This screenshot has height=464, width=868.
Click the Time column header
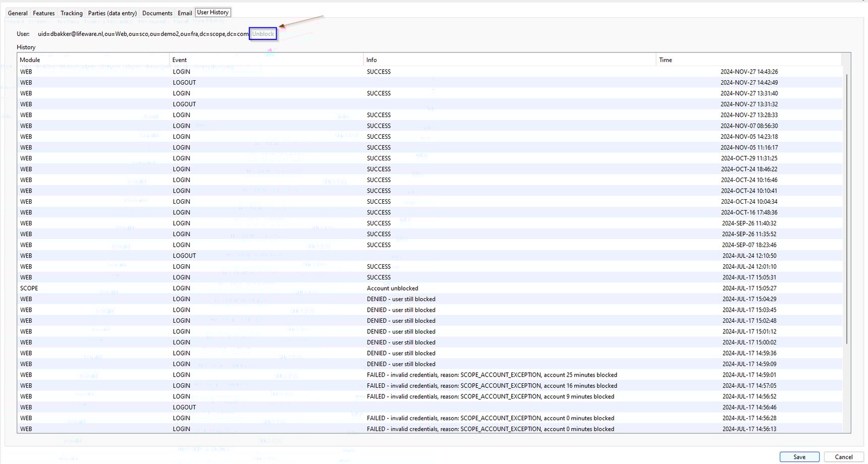pyautogui.click(x=665, y=60)
